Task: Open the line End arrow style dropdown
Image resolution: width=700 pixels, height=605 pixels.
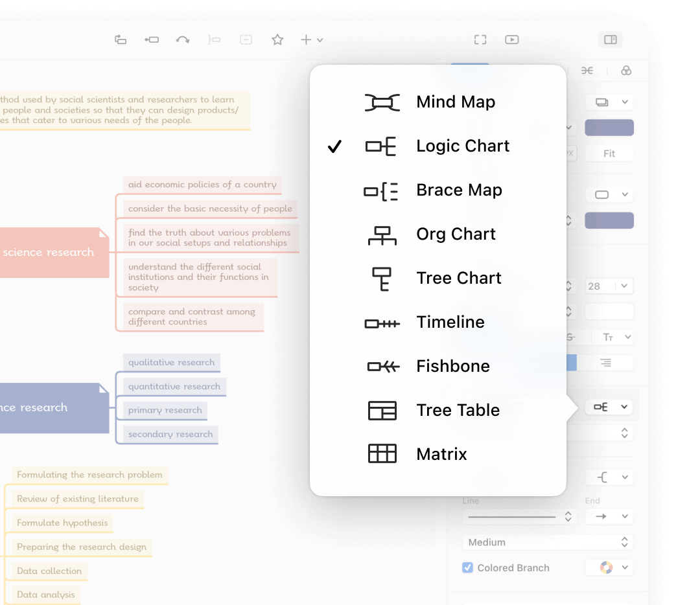Action: (x=609, y=516)
